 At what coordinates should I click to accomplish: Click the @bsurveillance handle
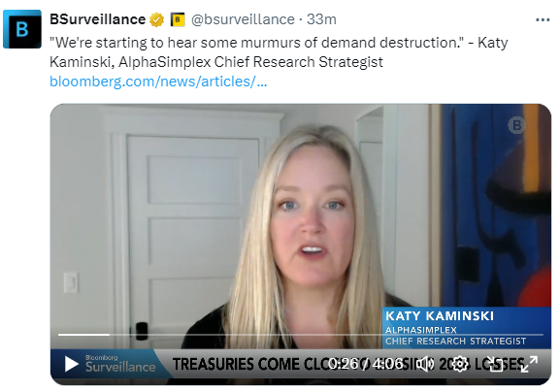click(x=243, y=19)
